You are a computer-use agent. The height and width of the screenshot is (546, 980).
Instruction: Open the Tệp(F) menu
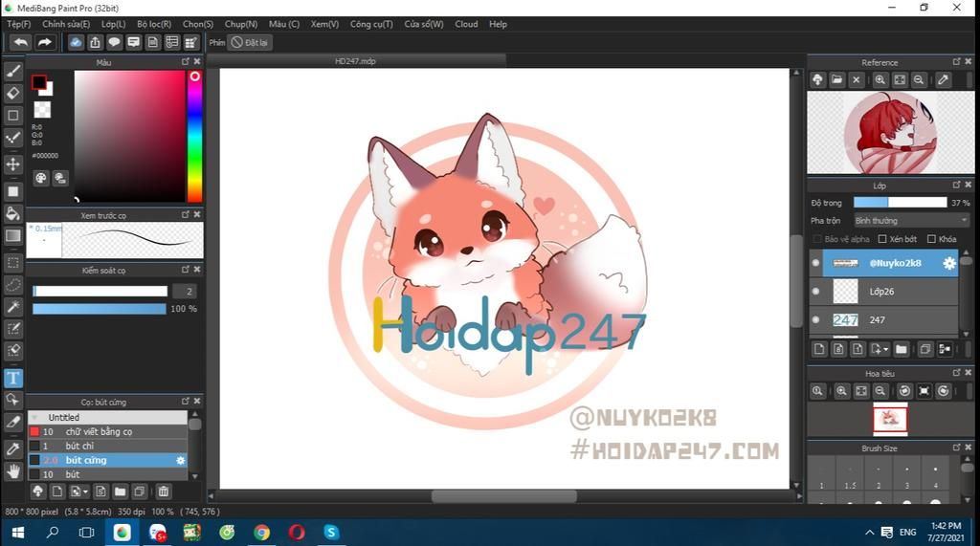tap(19, 24)
